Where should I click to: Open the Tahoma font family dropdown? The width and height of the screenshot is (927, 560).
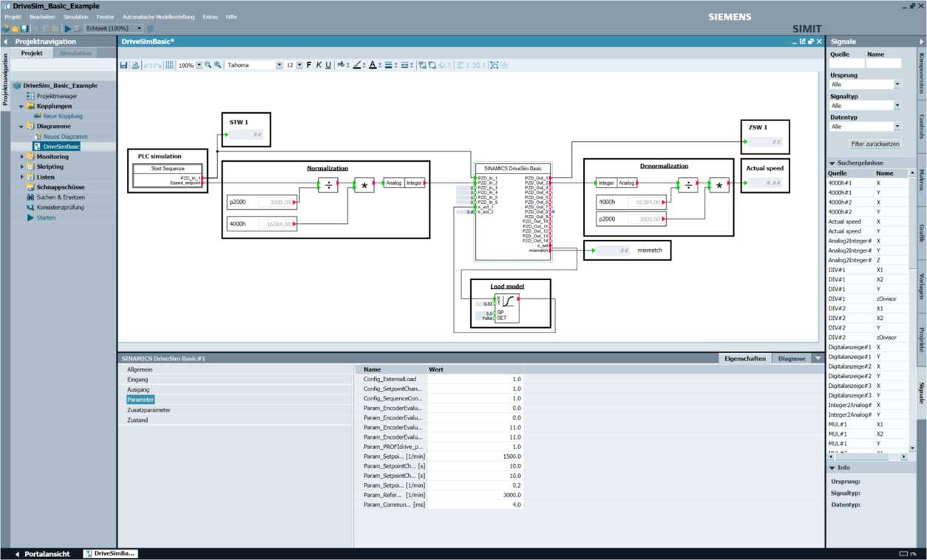tap(279, 65)
